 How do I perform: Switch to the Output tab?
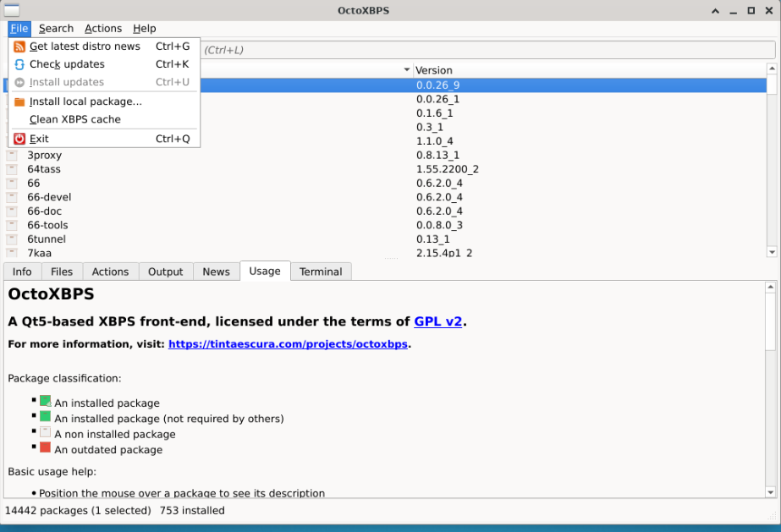click(x=165, y=271)
